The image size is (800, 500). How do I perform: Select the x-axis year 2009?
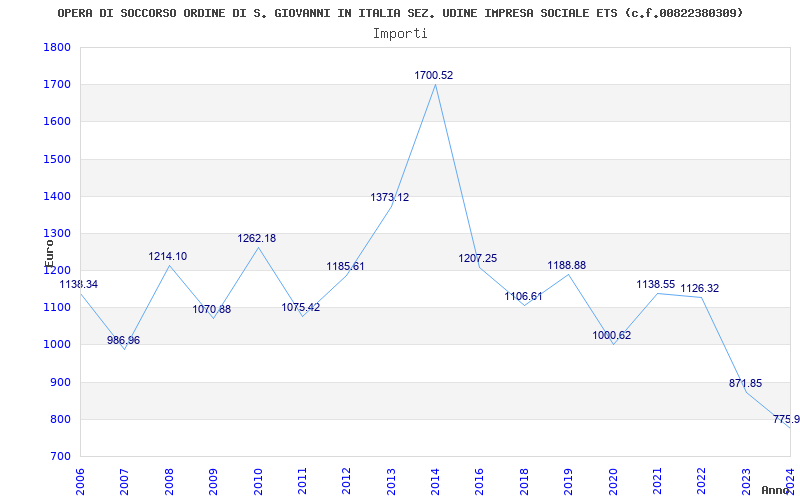click(x=213, y=481)
